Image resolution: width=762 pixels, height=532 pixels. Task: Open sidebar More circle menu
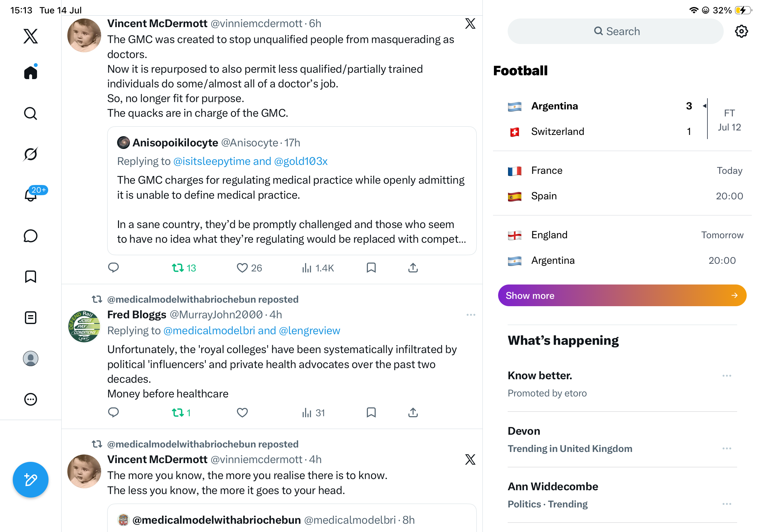(x=31, y=399)
